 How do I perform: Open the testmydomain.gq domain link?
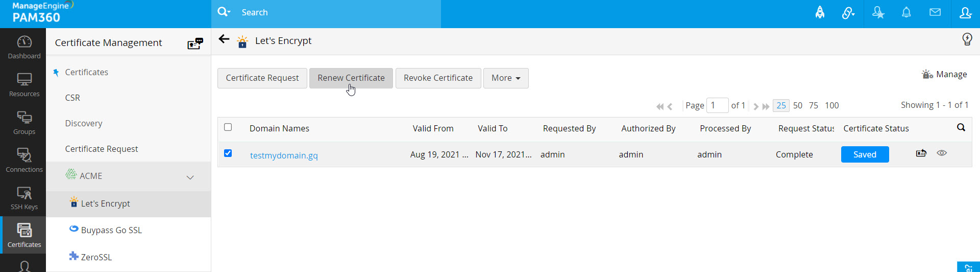(x=284, y=155)
